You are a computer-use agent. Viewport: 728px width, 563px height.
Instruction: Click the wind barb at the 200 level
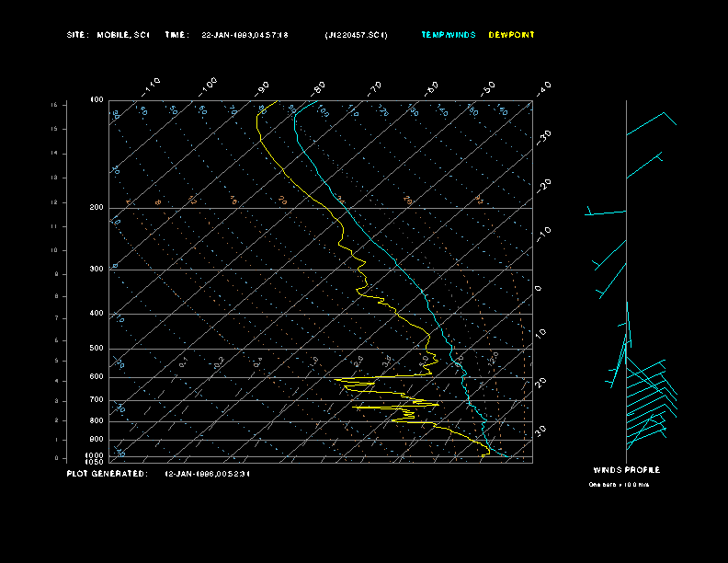(606, 212)
